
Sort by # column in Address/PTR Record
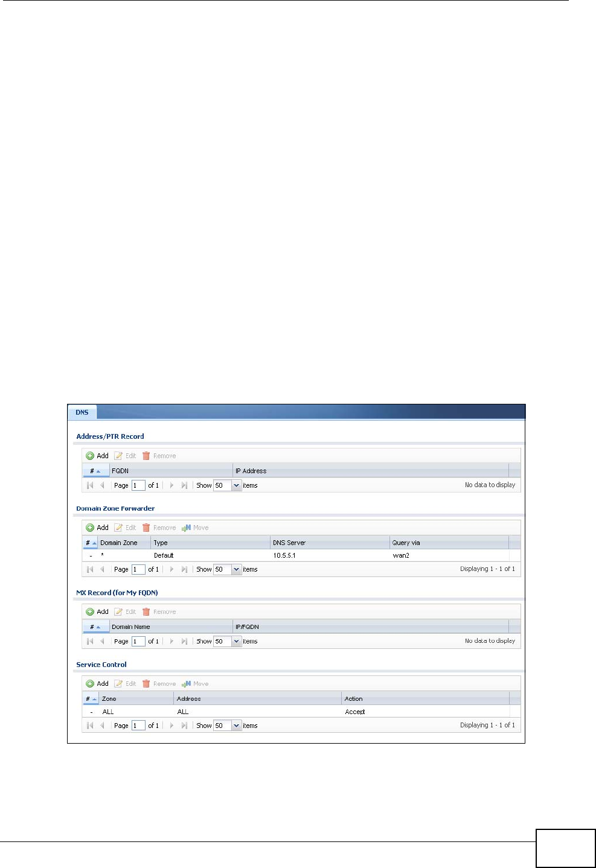[95, 471]
